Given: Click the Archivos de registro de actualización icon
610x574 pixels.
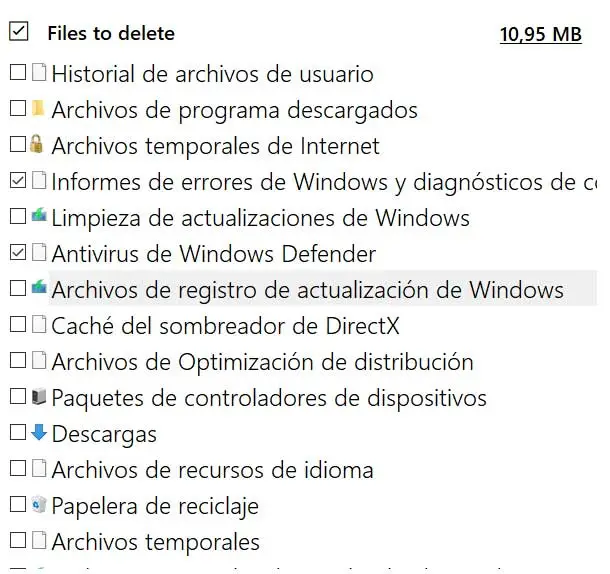Looking at the screenshot, I should 38,289.
